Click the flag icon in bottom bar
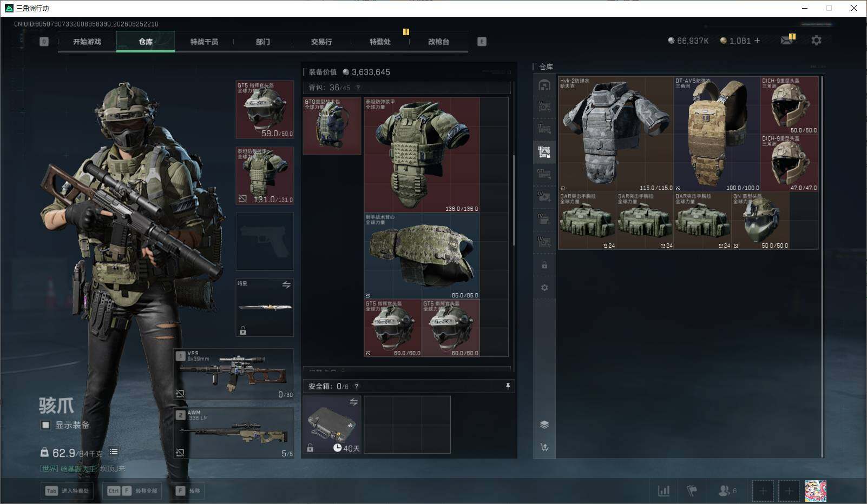Screen dimensions: 867x504 coord(692,490)
